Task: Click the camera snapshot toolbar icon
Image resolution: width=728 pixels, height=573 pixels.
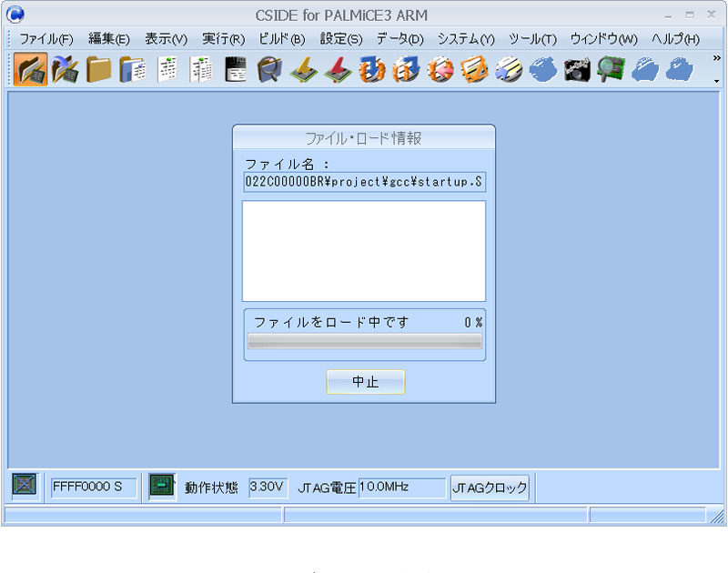Action: pos(577,69)
